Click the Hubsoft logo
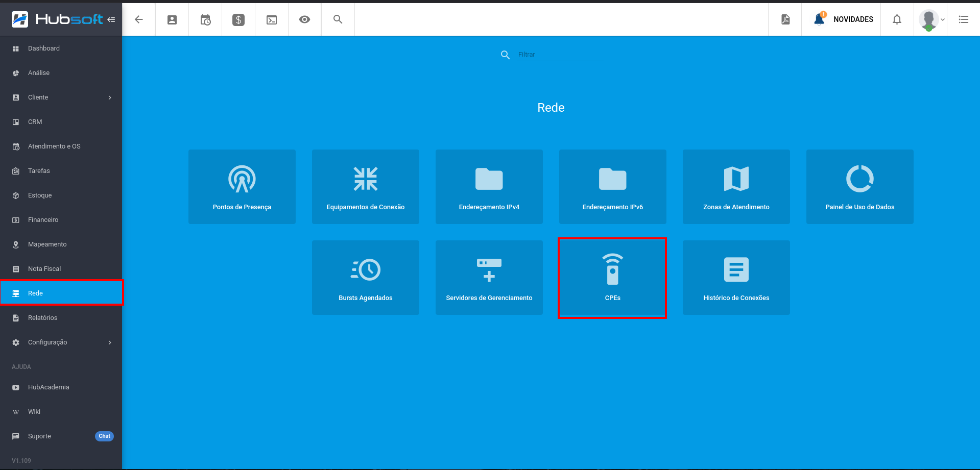Viewport: 980px width, 470px height. click(57, 19)
